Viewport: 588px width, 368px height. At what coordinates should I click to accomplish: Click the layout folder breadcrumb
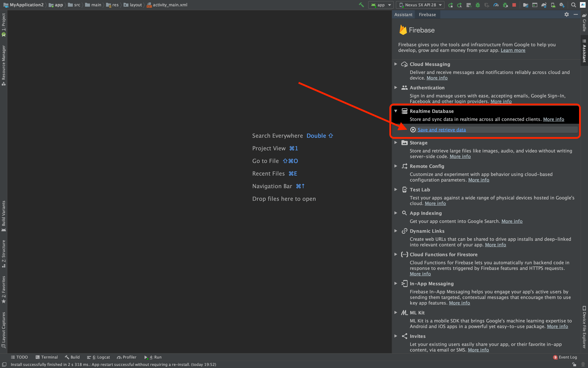coord(133,5)
